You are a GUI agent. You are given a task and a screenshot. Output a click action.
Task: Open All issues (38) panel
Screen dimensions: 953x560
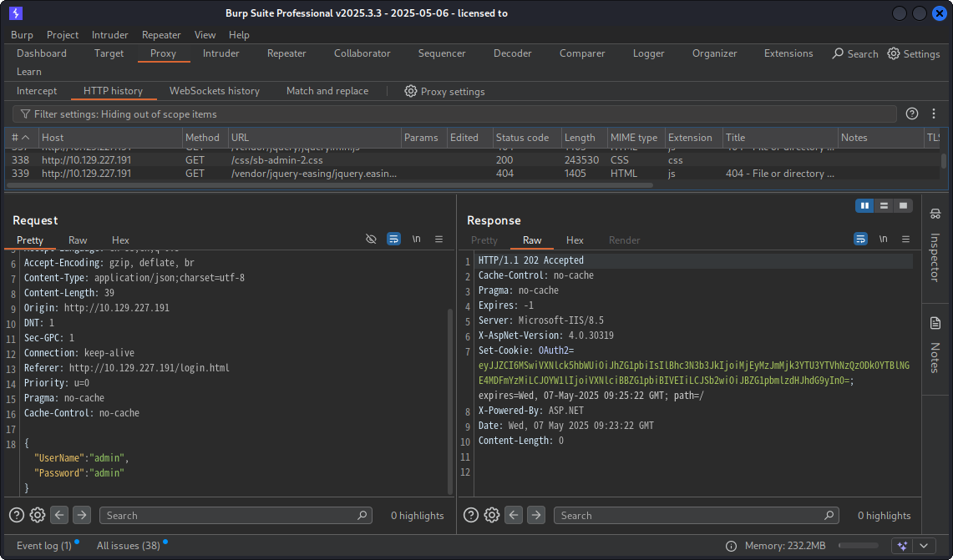(x=128, y=546)
